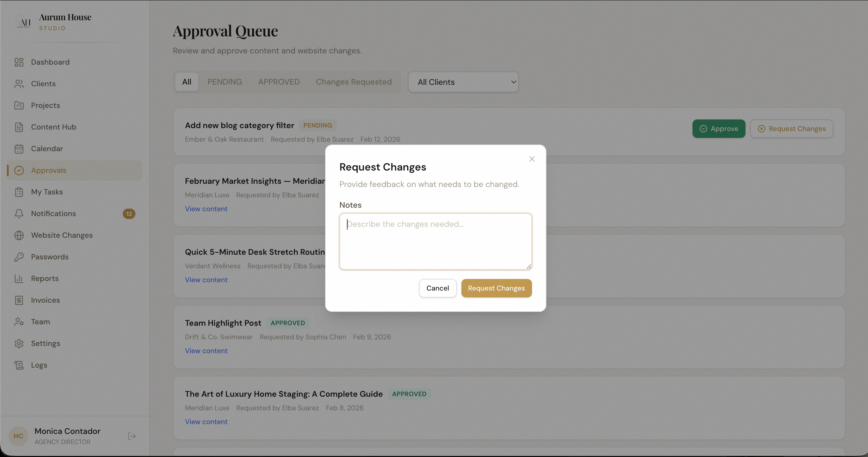Expand the All Clients dropdown

pyautogui.click(x=463, y=82)
